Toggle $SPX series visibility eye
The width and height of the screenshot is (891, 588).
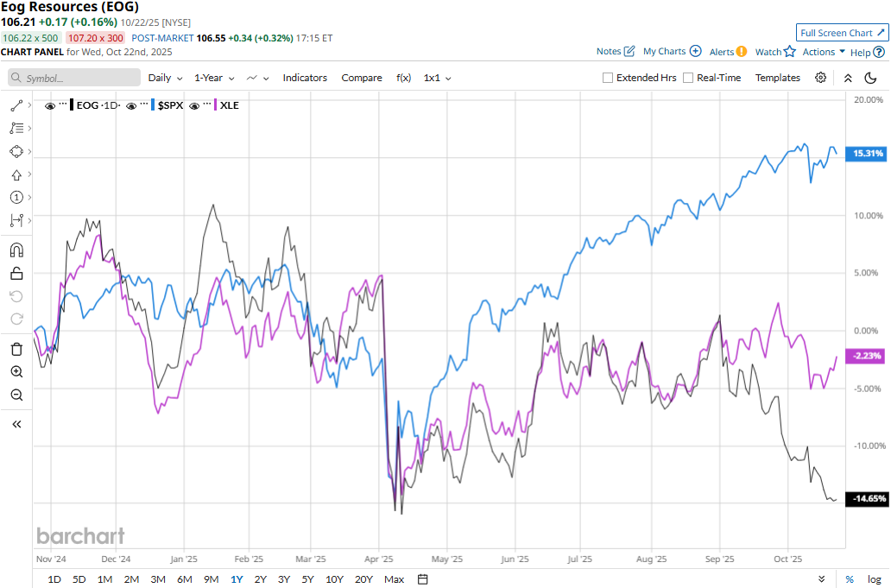[131, 106]
